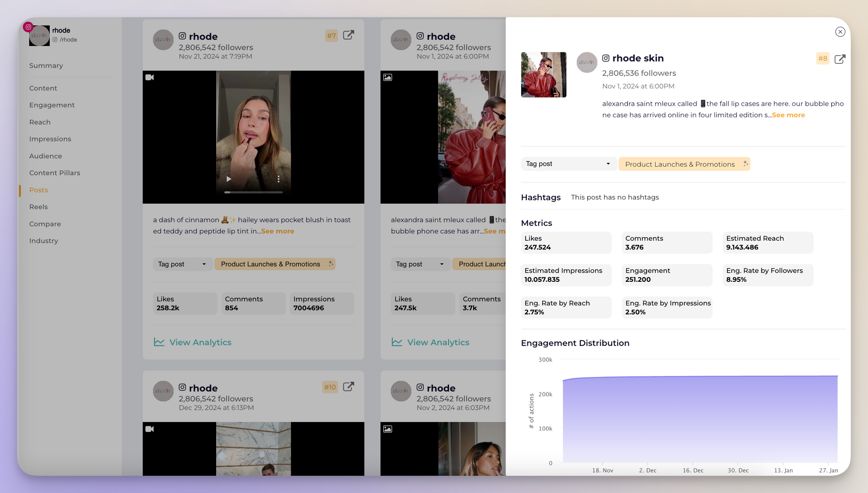The height and width of the screenshot is (493, 868).
Task: Click the #7 rank badge
Action: click(332, 36)
